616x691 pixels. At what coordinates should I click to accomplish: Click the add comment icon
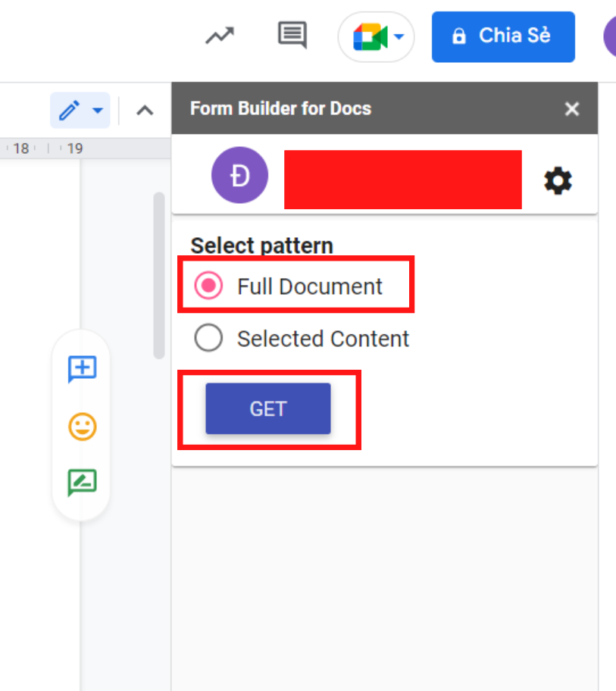click(82, 370)
